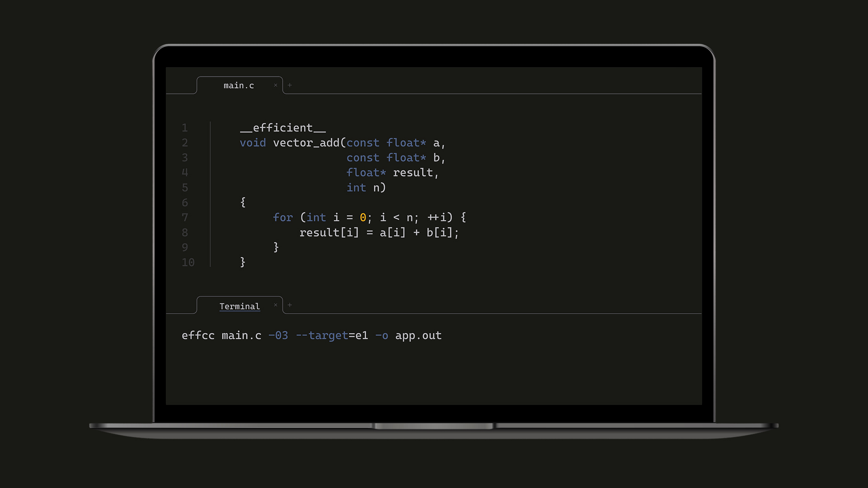Click line number 10 in gutter

tap(188, 262)
